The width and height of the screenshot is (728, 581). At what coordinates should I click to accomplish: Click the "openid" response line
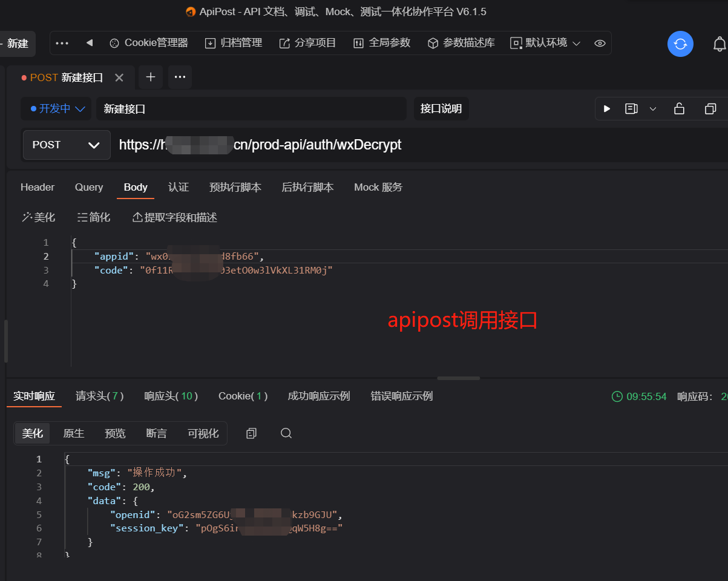(226, 514)
